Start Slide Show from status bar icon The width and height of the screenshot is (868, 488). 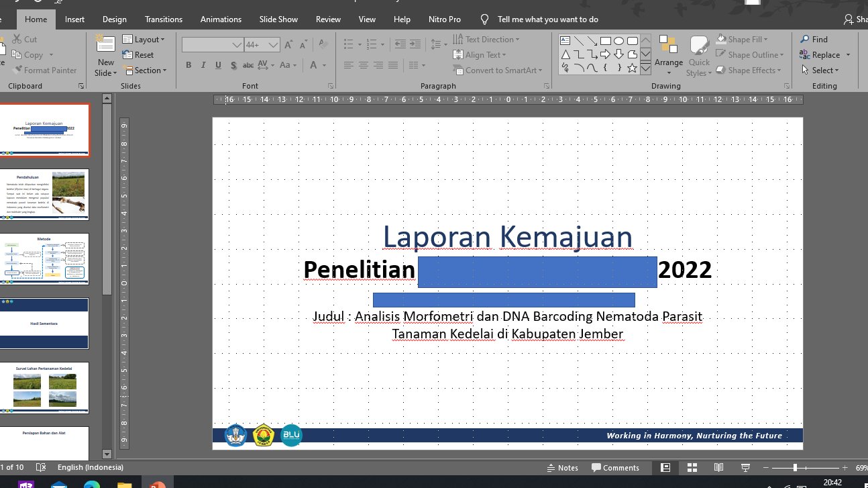coord(745,467)
